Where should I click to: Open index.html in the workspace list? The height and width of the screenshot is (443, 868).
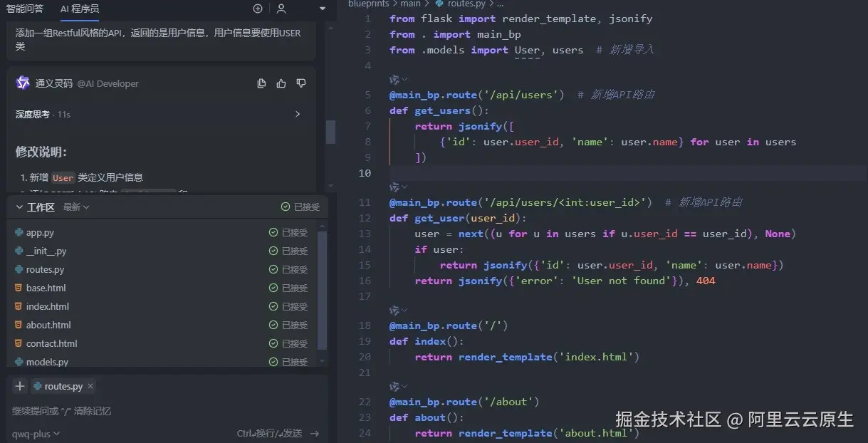pos(48,306)
